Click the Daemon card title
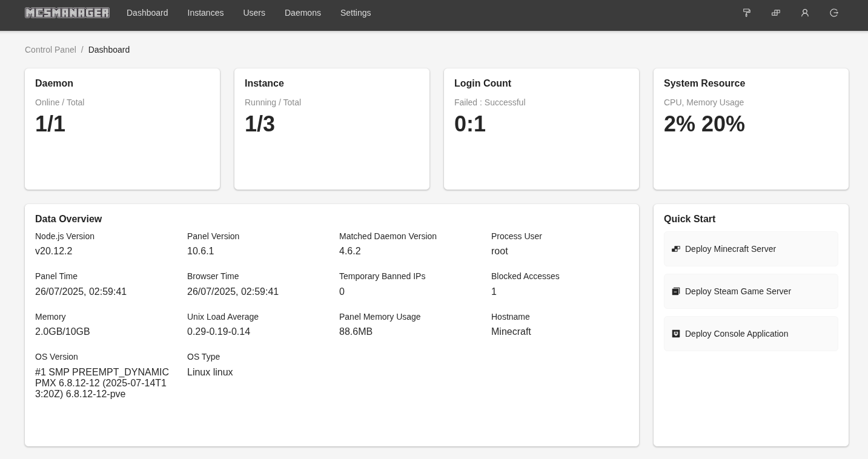868x459 pixels. 54,84
